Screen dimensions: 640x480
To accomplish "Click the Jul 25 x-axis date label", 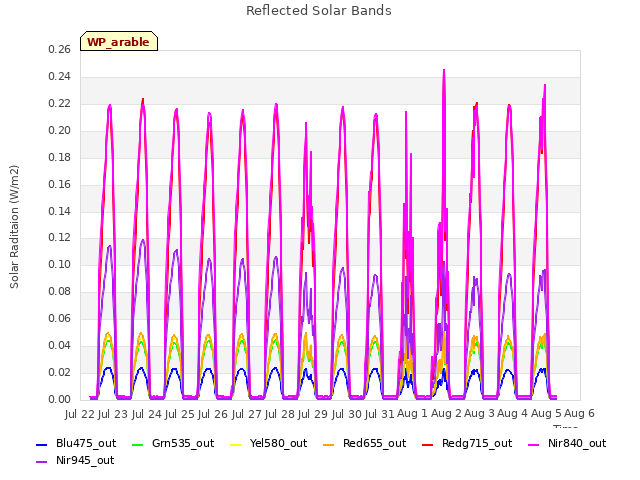I will click(x=180, y=414).
